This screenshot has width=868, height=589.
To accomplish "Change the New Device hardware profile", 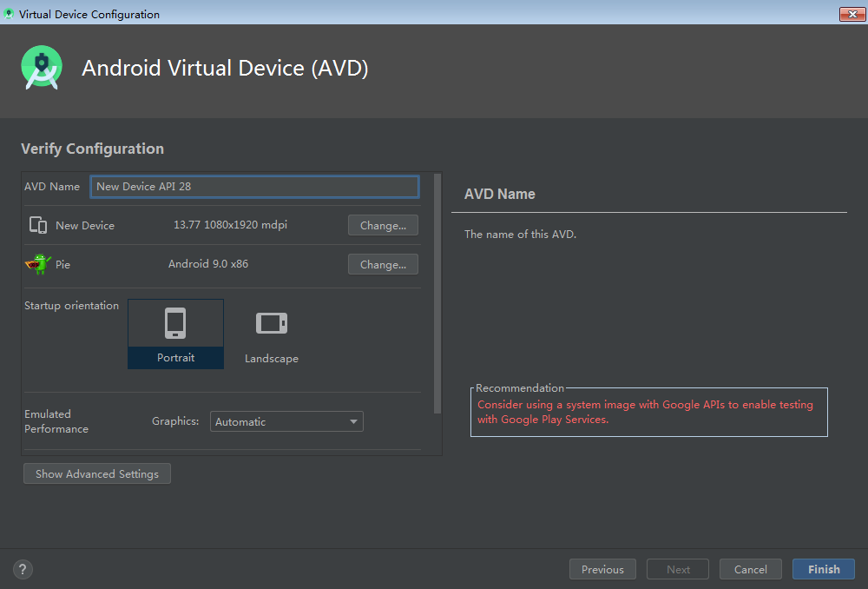I will tap(383, 226).
